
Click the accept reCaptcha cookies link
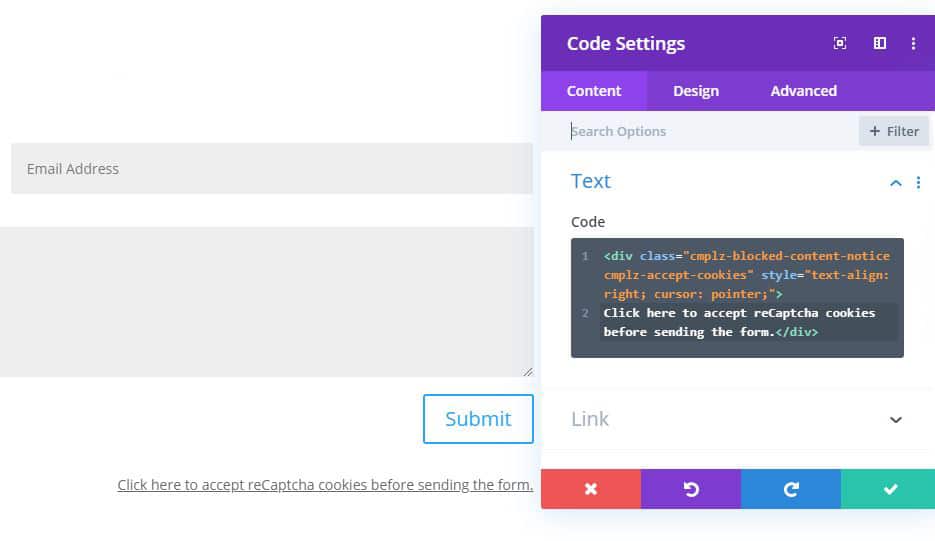coord(325,485)
